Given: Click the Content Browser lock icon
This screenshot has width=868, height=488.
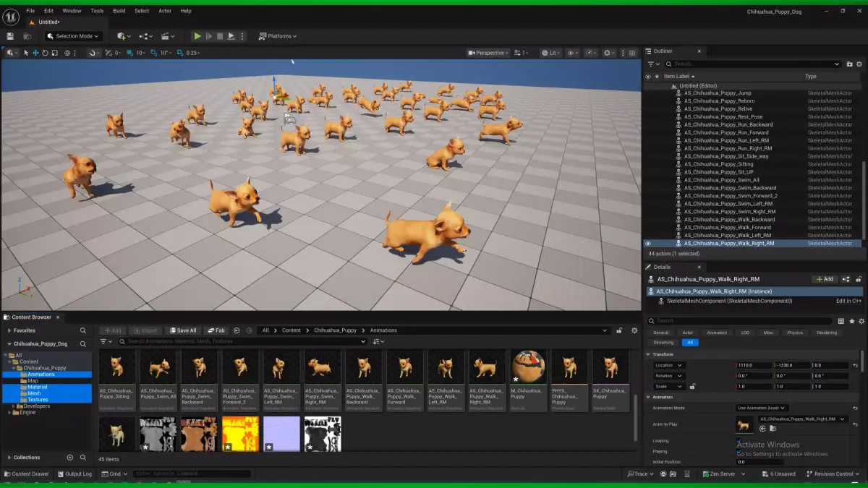Looking at the screenshot, I should tap(619, 330).
